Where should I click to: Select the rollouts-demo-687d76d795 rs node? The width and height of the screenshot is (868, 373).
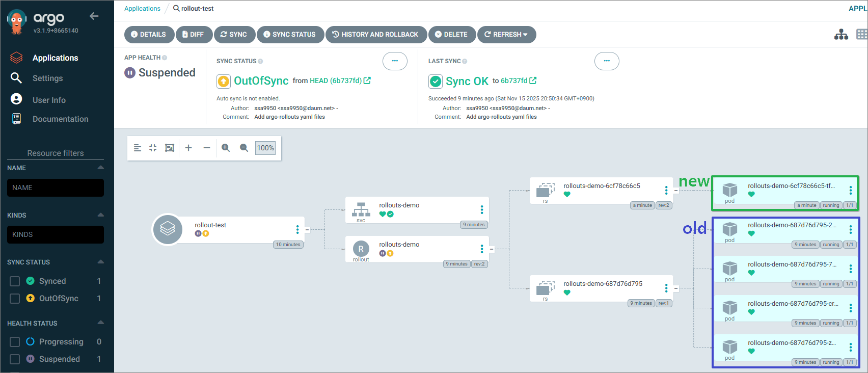click(601, 288)
